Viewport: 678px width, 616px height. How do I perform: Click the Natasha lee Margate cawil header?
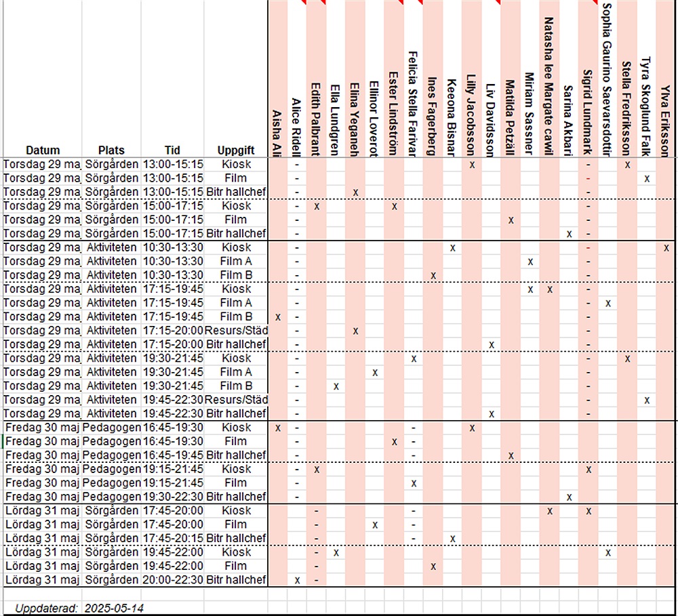[550, 87]
